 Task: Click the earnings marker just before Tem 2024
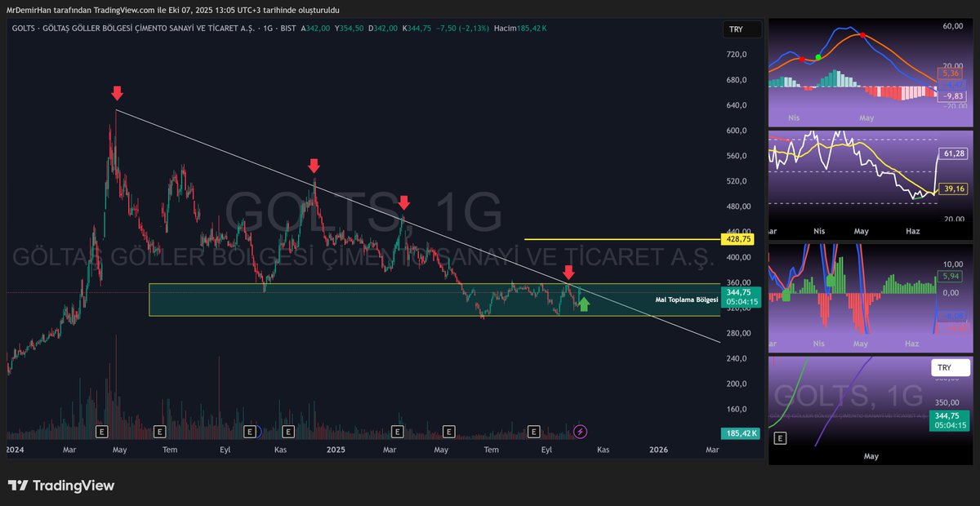click(160, 431)
